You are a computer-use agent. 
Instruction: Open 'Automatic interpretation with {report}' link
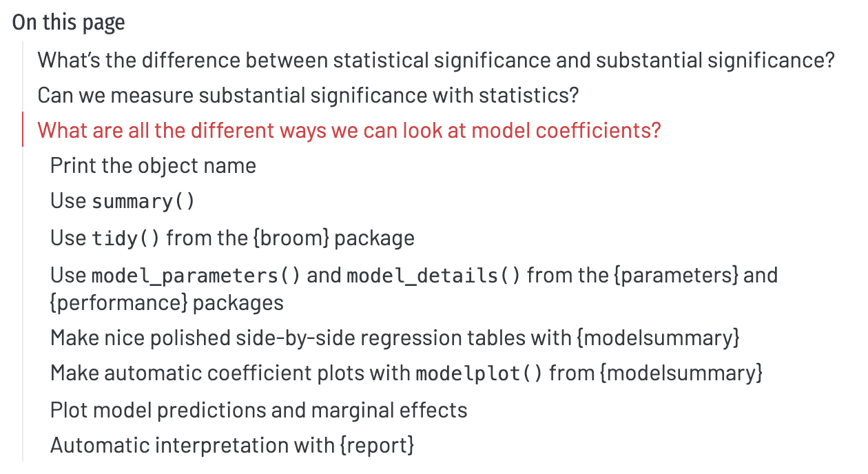click(232, 445)
